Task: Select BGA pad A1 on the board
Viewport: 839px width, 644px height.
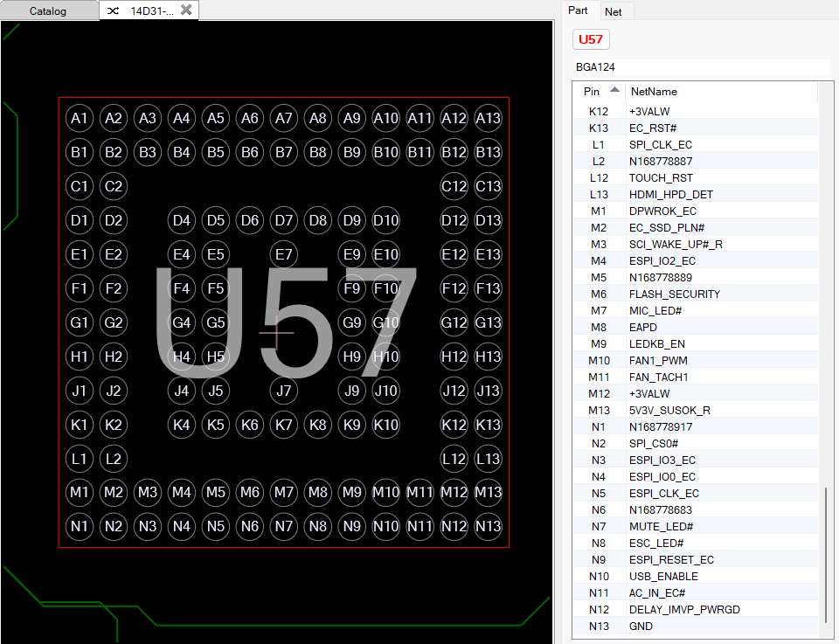Action: [x=80, y=118]
